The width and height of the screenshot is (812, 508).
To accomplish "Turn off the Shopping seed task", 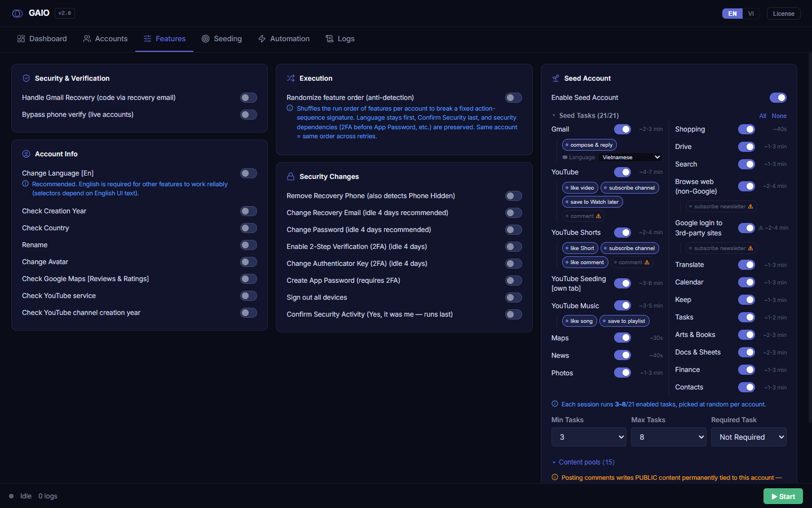I will [747, 129].
